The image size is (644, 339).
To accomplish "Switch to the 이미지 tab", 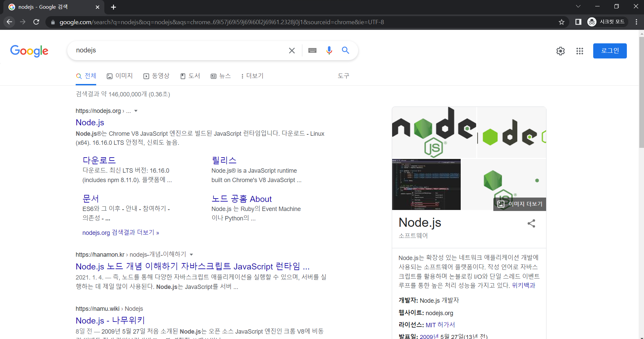I will tap(120, 76).
